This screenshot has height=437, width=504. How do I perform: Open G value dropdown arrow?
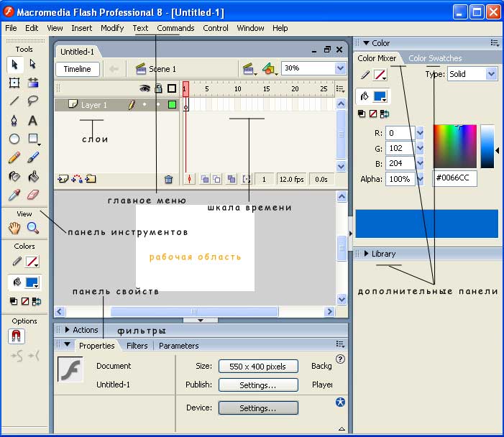[x=420, y=148]
